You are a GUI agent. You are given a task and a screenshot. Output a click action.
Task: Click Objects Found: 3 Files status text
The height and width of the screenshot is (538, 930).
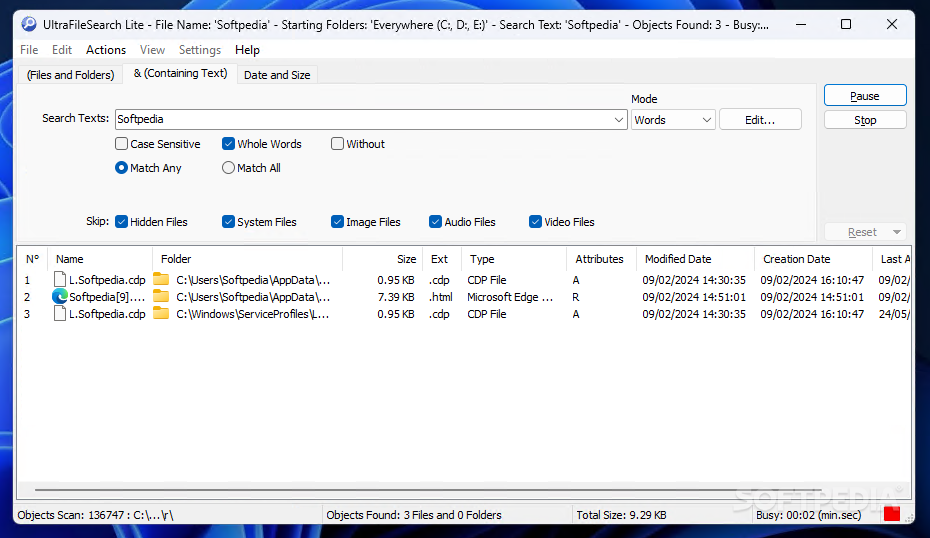pos(414,515)
